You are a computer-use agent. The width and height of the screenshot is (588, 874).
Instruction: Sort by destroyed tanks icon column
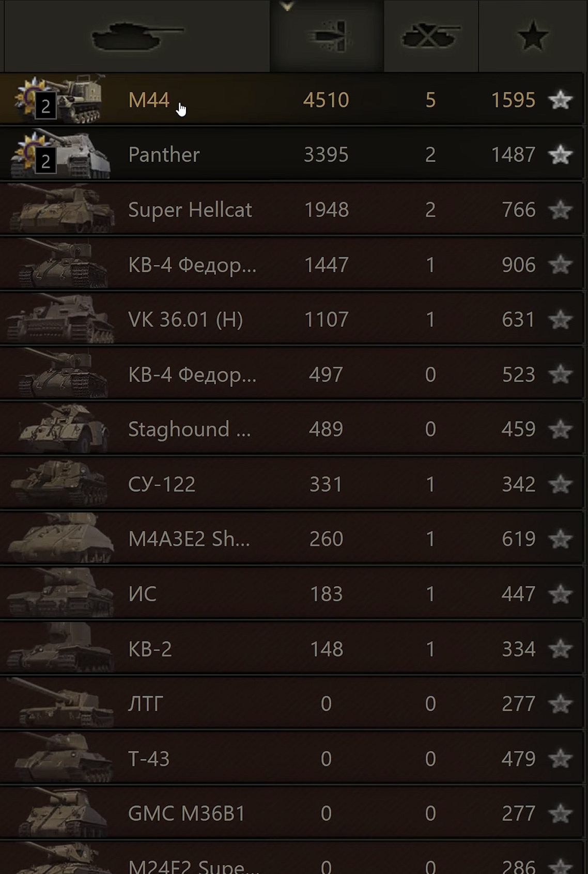tap(431, 36)
